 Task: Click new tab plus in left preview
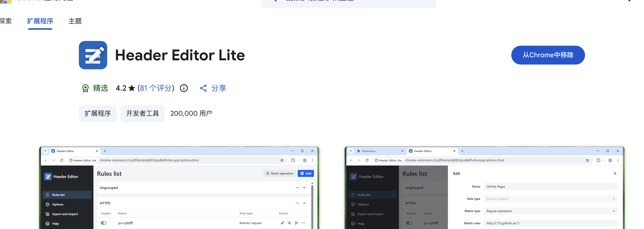(105, 151)
